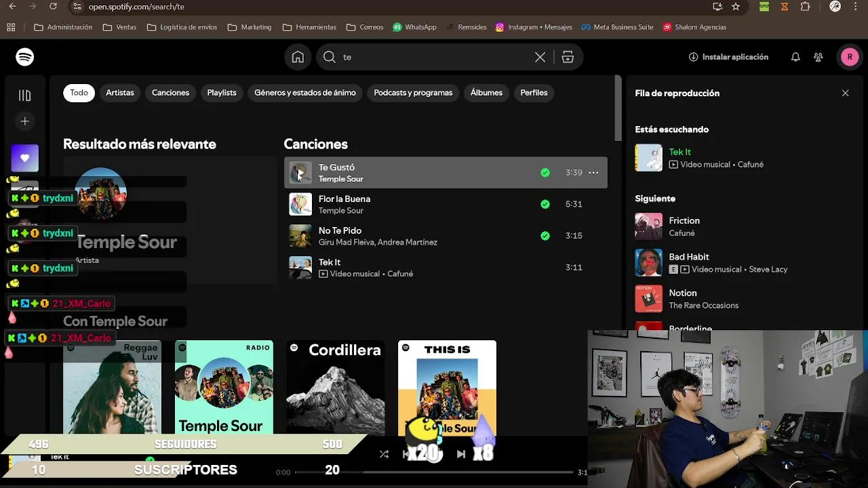
Task: Close the Fila de reproducción panel
Action: pyautogui.click(x=845, y=94)
